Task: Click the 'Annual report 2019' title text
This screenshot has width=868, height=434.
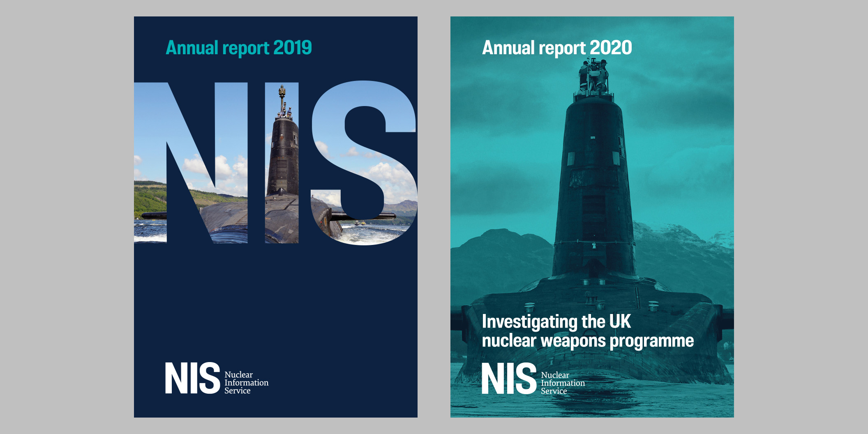Action: click(x=239, y=48)
